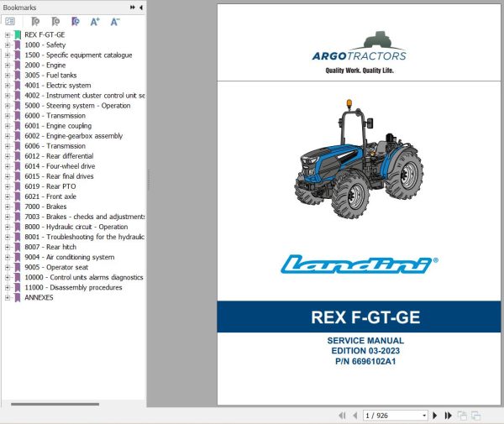Open the page number dropdown arrow

tap(424, 416)
